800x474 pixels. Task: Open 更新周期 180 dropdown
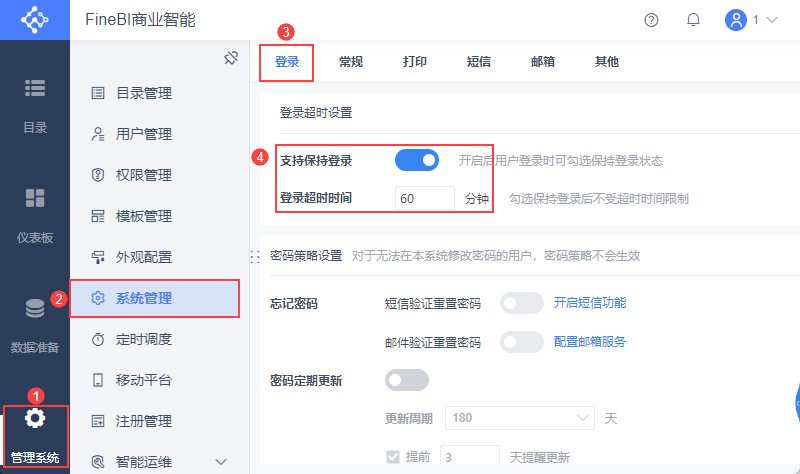click(520, 417)
